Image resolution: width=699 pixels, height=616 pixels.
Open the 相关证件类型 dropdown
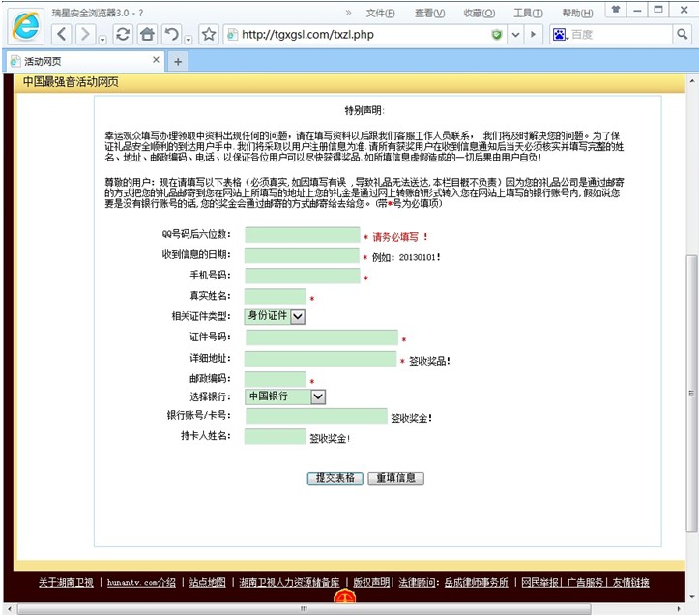point(275,316)
